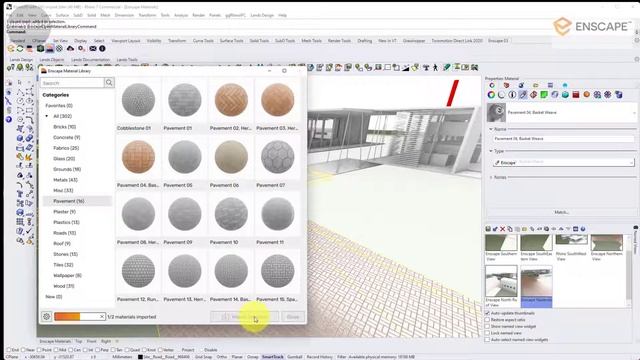Click the highlighted Enscape material library toolbar icon
Image resolution: width=640 pixels, height=360 pixels.
pos(50,49)
